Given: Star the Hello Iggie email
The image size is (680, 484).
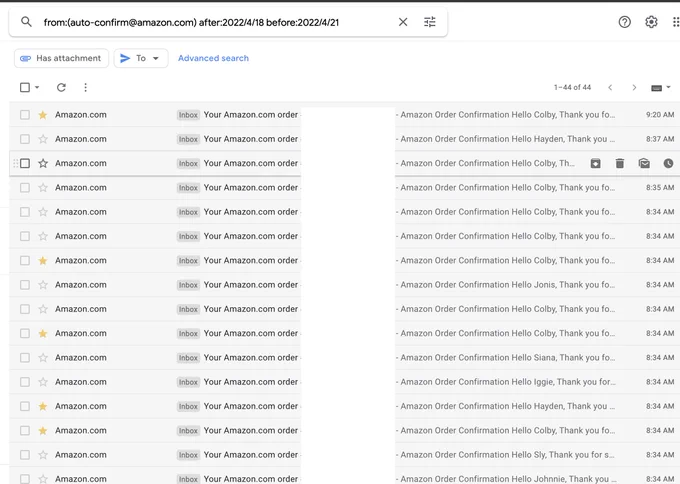Looking at the screenshot, I should pyautogui.click(x=42, y=382).
